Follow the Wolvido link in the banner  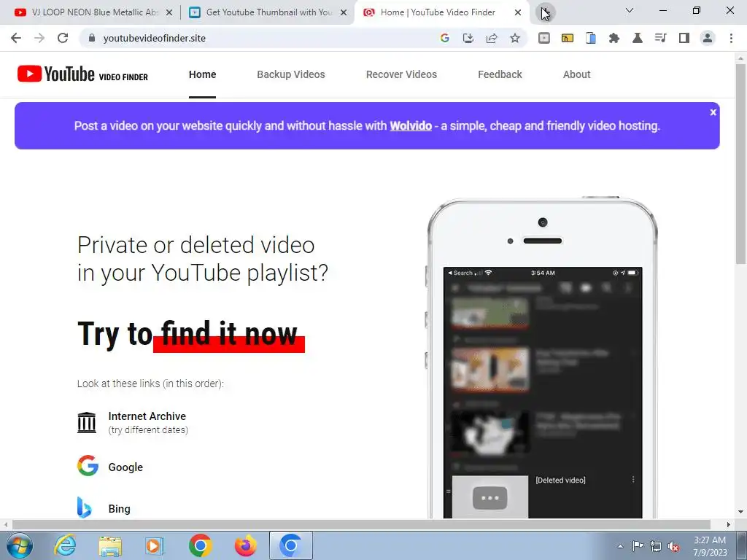pyautogui.click(x=411, y=125)
